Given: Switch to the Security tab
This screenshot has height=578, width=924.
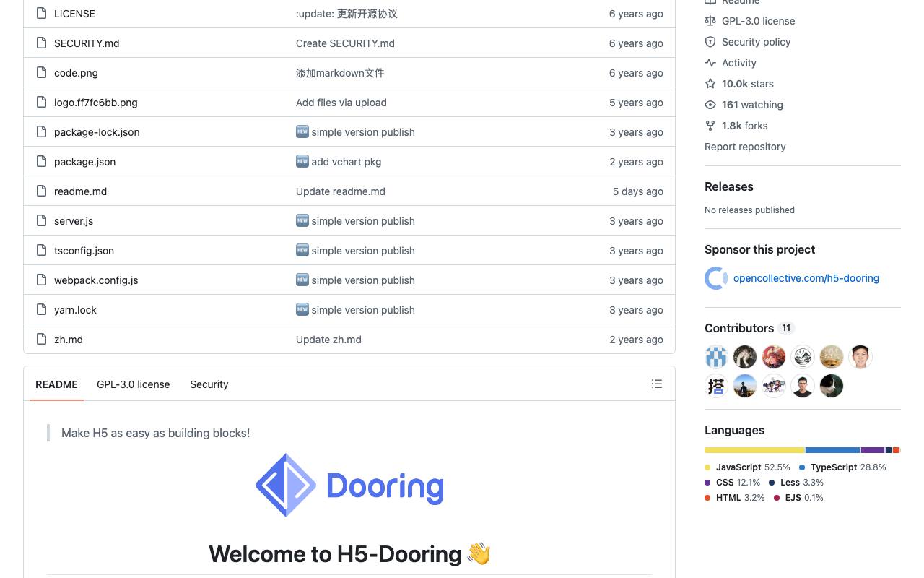Looking at the screenshot, I should point(209,384).
